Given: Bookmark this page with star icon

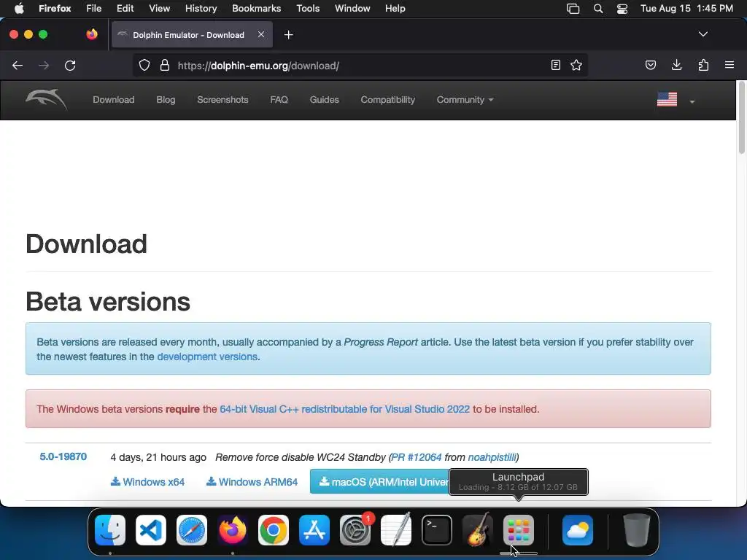Looking at the screenshot, I should coord(576,65).
